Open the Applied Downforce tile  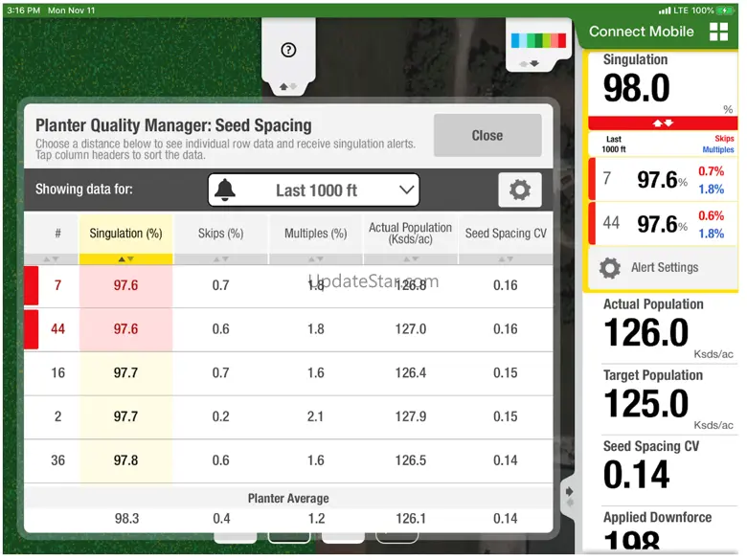click(x=663, y=530)
